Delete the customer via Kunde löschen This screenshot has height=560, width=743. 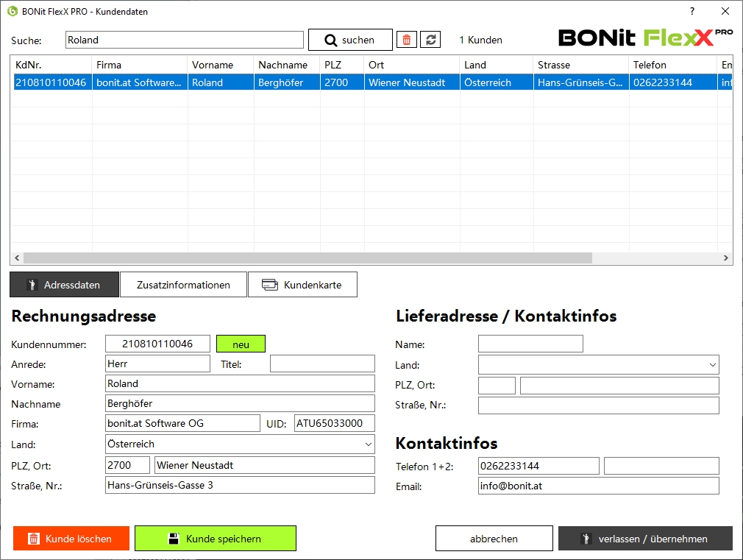pos(71,539)
